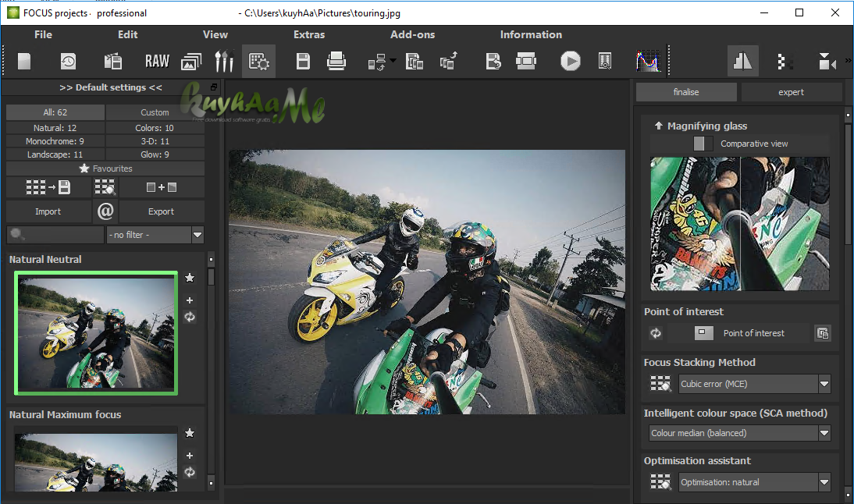Switch to the expert tab

click(791, 92)
